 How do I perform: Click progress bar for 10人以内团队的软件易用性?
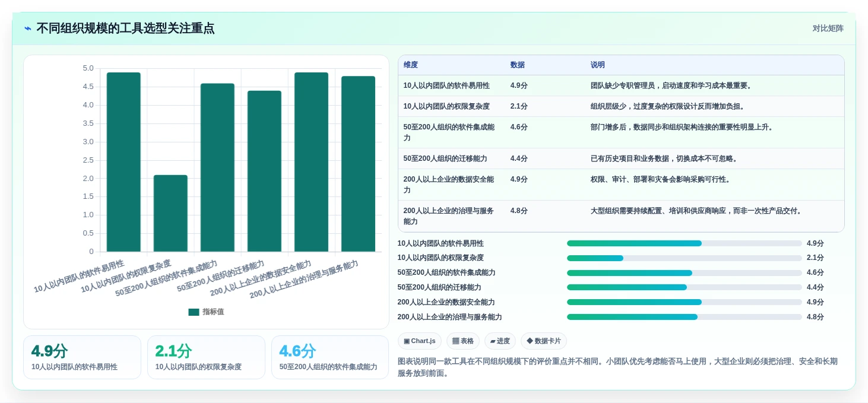pos(684,243)
